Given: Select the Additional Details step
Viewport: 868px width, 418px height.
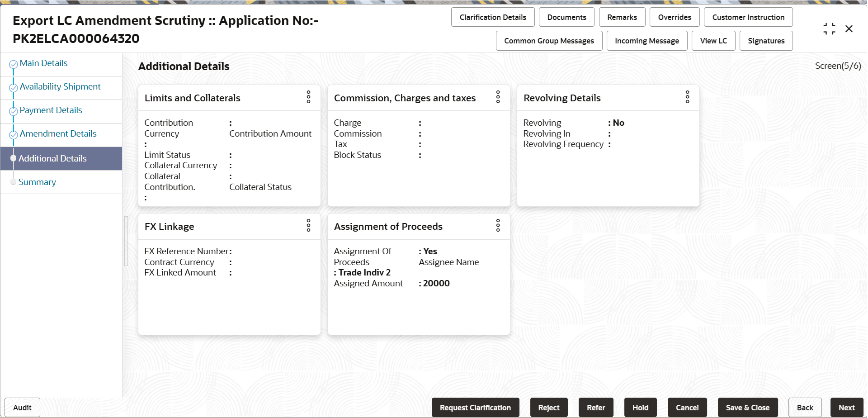Looking at the screenshot, I should (53, 158).
